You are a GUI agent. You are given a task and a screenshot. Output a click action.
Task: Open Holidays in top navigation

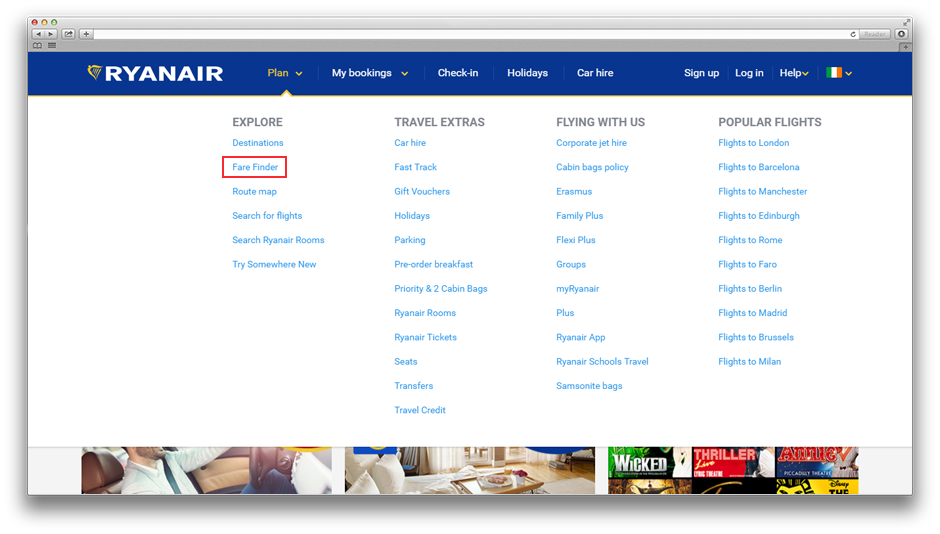pyautogui.click(x=528, y=73)
